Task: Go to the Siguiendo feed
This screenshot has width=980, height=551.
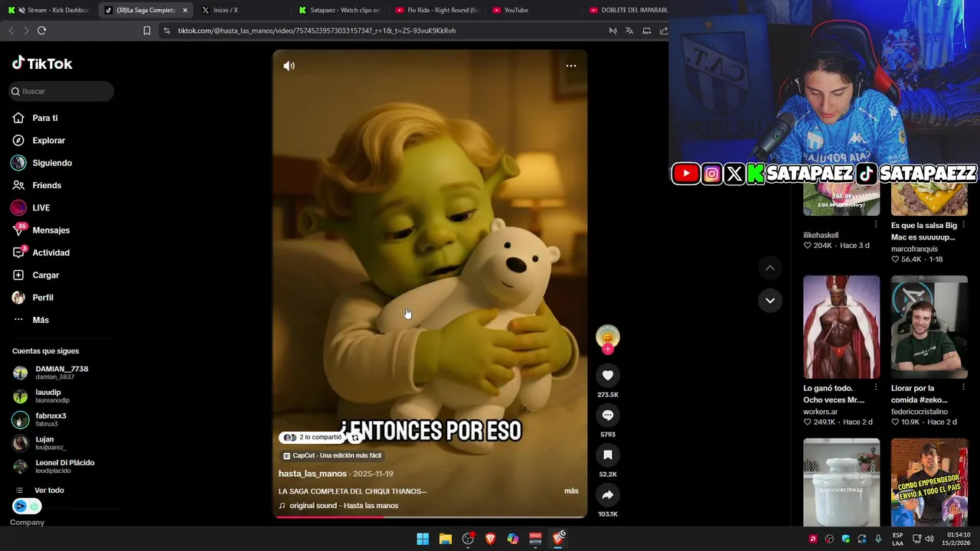Action: point(42,163)
